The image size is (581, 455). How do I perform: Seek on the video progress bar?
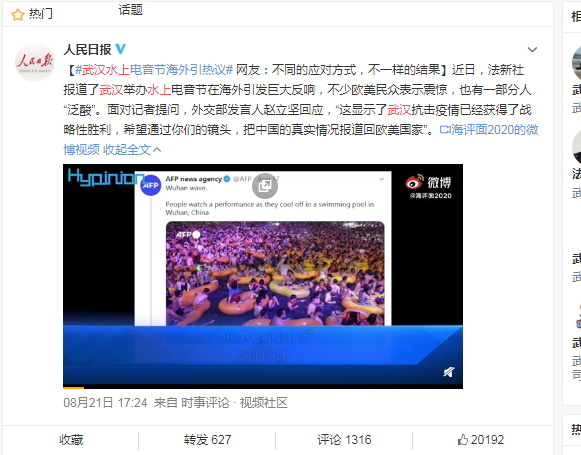click(263, 388)
